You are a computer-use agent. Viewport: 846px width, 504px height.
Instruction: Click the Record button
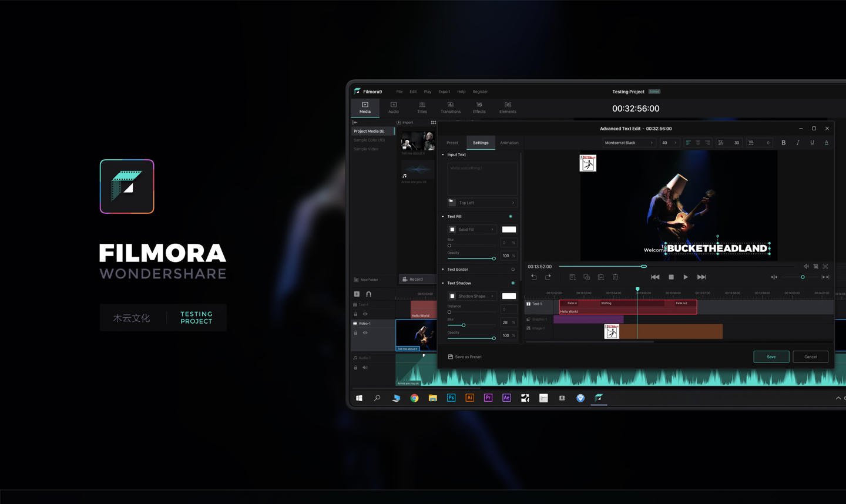pos(417,279)
